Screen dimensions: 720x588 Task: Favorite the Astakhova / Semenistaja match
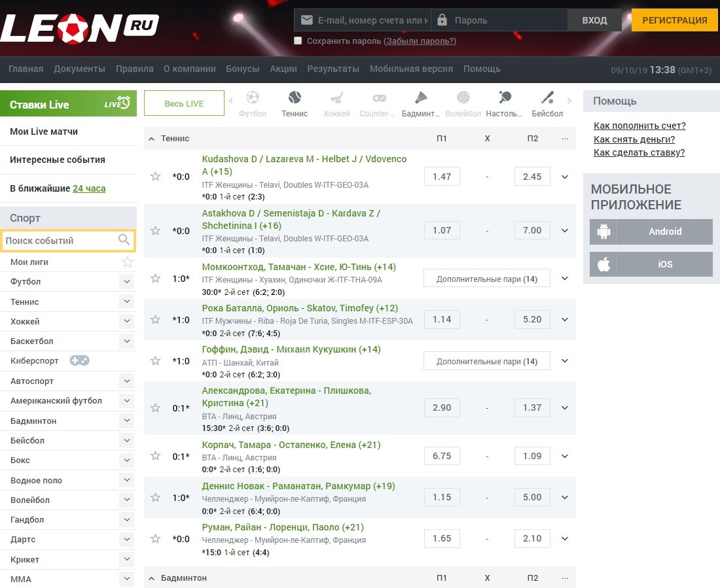[x=155, y=230]
